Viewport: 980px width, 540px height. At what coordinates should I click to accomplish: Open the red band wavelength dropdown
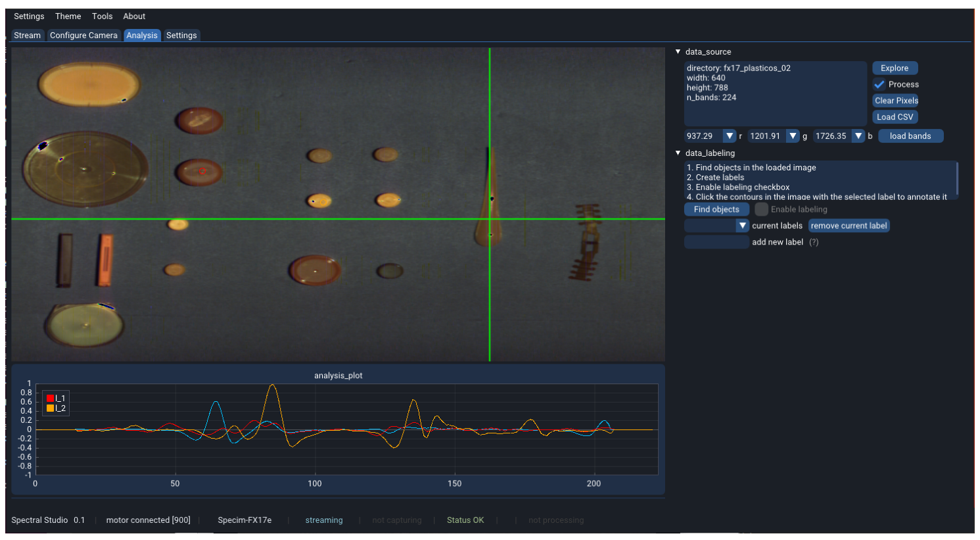pos(729,136)
